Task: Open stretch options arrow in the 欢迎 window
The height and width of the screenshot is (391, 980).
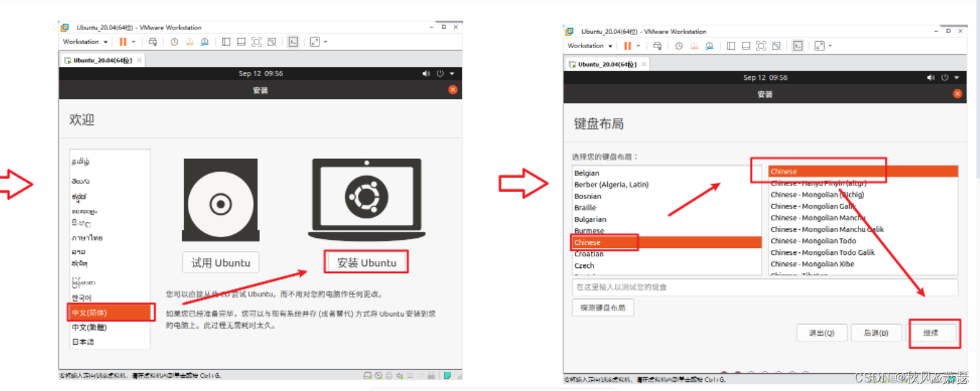Action: point(325,42)
